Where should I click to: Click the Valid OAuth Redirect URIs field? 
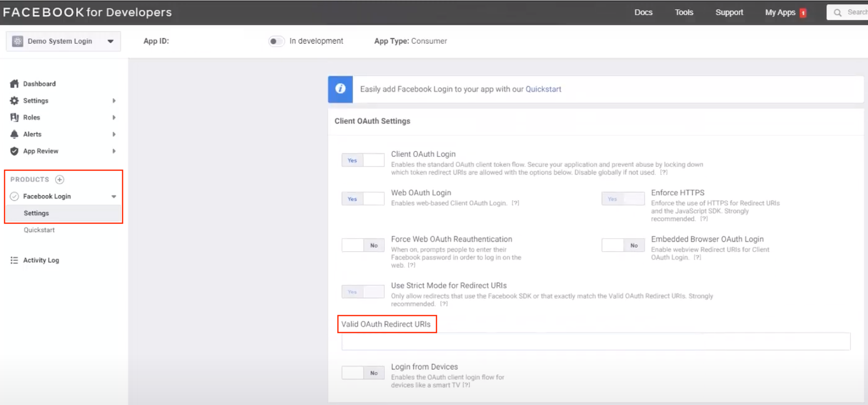(x=596, y=342)
